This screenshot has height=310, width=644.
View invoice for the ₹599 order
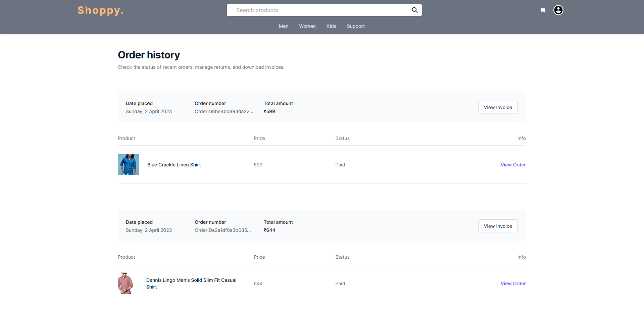coord(498,107)
